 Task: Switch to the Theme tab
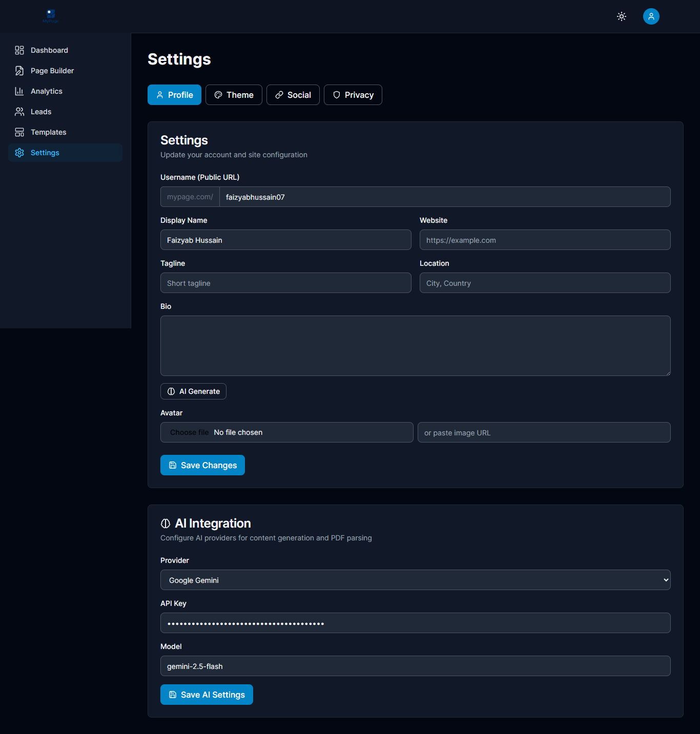click(x=234, y=95)
